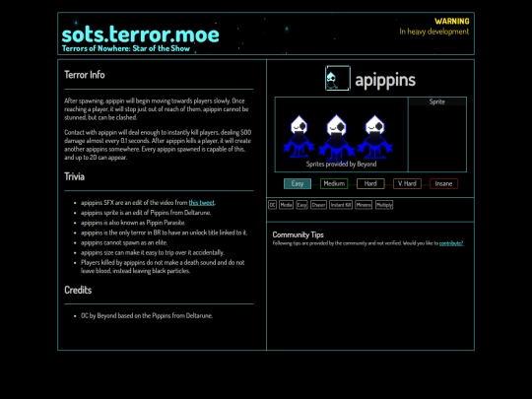Click 'apippins sprite is an edit of Pippins' line
Screen dimensions: 532x399
[146, 213]
